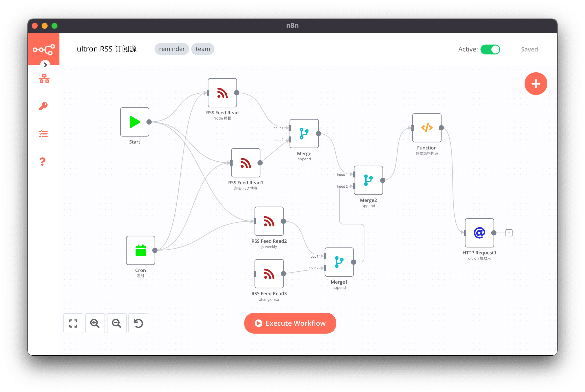Select the Cron 定时 node
This screenshot has width=585, height=392.
point(141,250)
